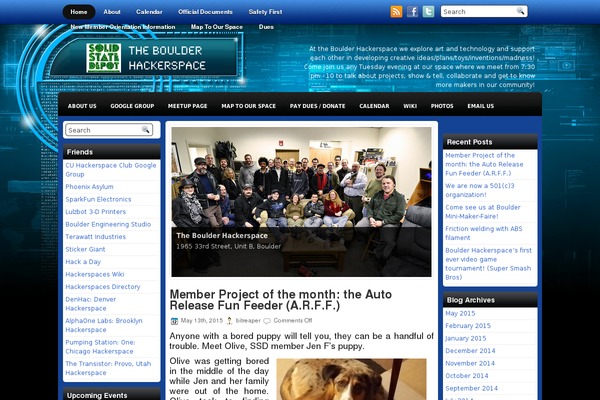Open The Transistor: Provo, Utah link

[x=108, y=368]
